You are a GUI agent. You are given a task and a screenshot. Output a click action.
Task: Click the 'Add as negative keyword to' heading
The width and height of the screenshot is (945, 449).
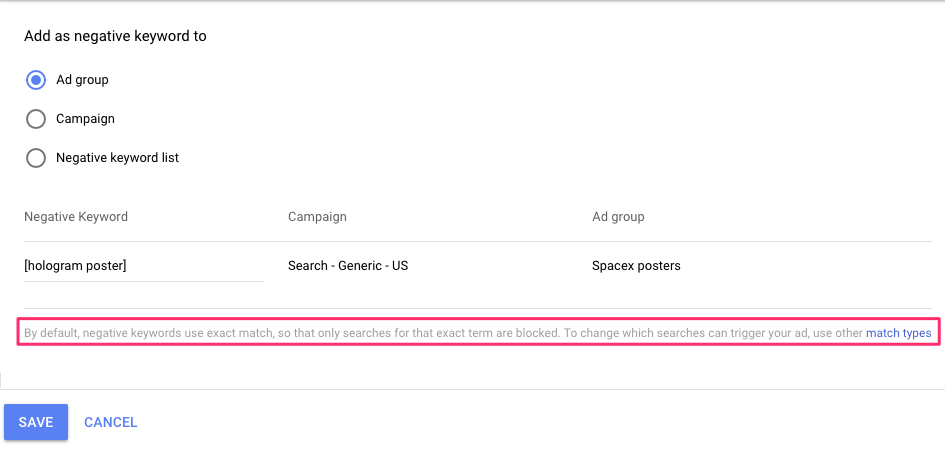point(115,36)
